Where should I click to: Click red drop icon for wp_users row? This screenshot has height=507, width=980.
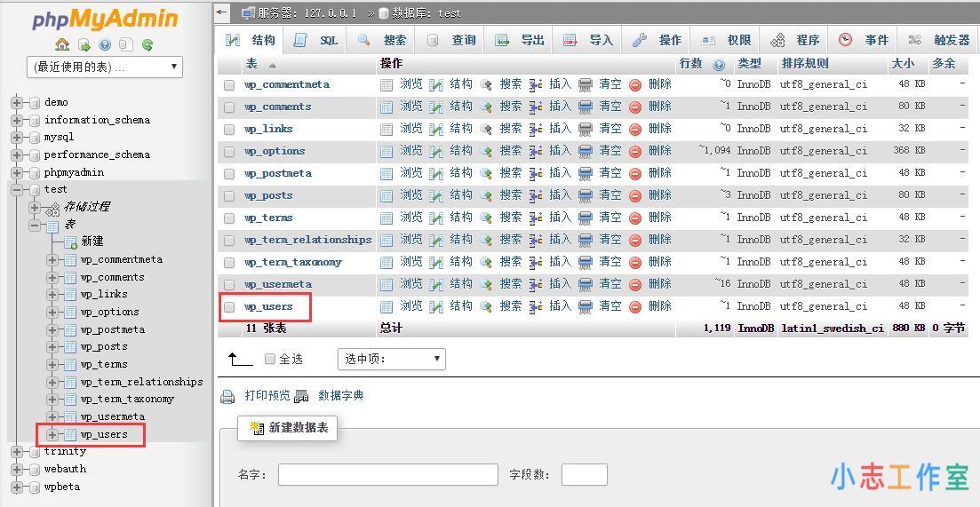pyautogui.click(x=635, y=306)
